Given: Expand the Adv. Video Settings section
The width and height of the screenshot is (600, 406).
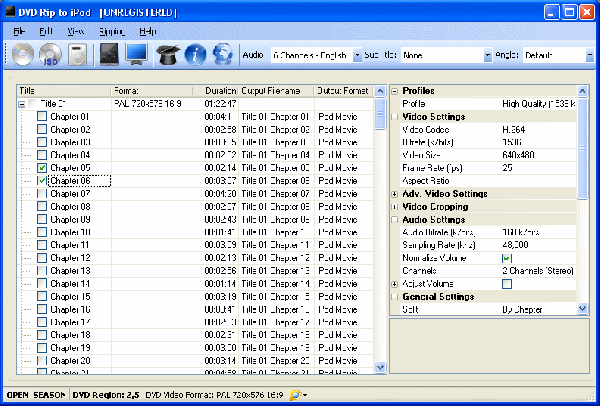Looking at the screenshot, I should (395, 193).
